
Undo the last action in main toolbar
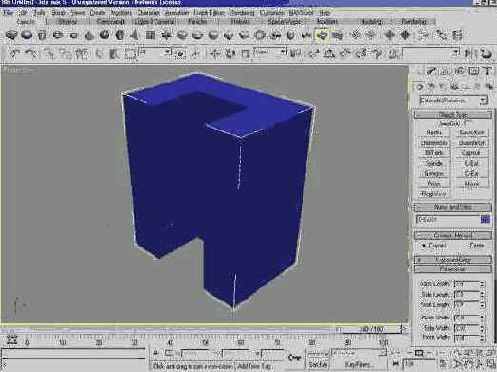[x=14, y=54]
